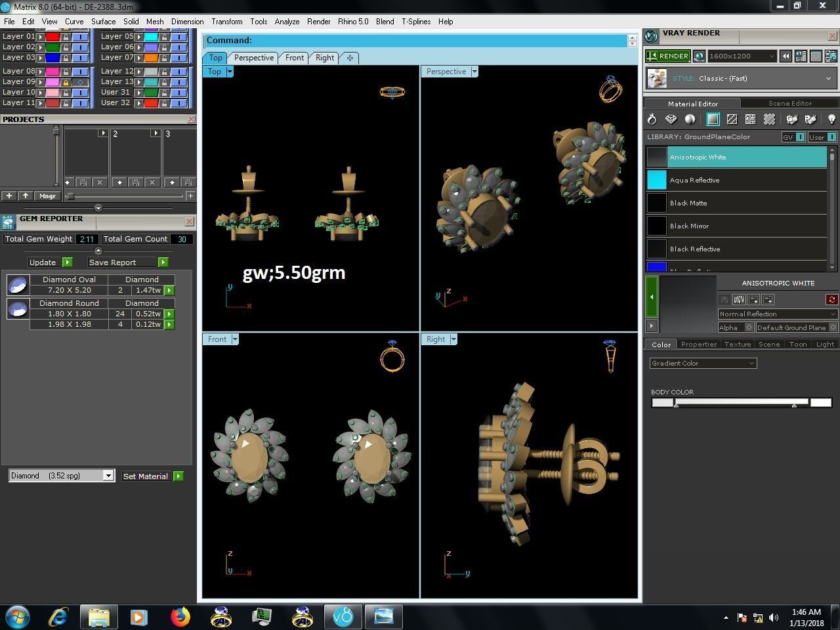This screenshot has height=630, width=840.
Task: Click save disk icon under project slot 2
Action: [136, 182]
